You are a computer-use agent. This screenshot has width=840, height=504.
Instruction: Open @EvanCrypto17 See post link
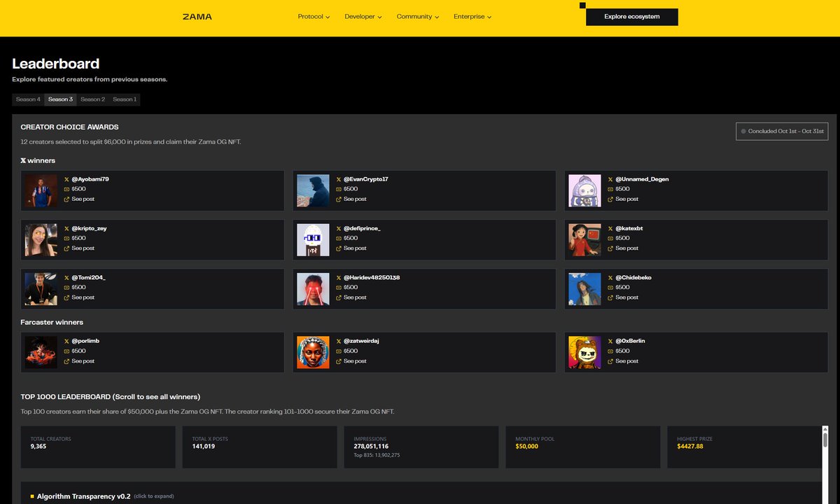click(351, 199)
